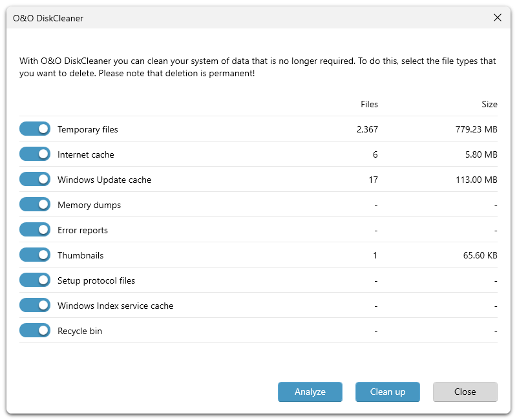Screen dimensions: 517x420
Task: Close the window with the X icon
Action: (498, 18)
